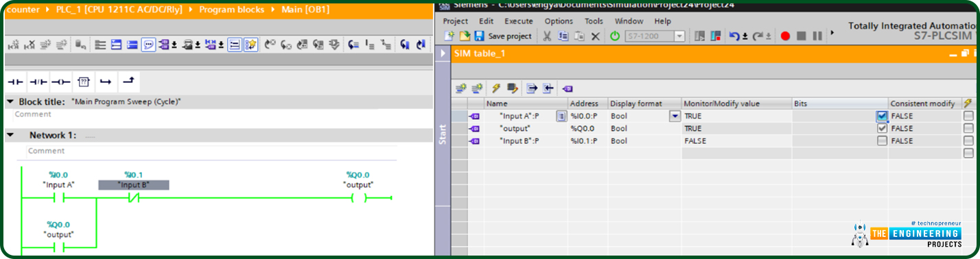Screen dimensions: 980x259
Task: Cut using the scissors icon
Action: coord(547,36)
